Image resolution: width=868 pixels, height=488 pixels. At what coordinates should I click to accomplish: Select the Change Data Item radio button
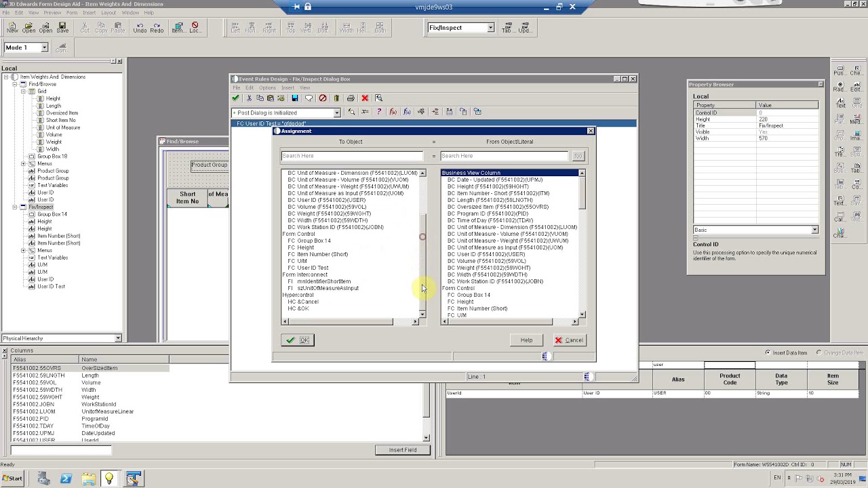pyautogui.click(x=818, y=352)
